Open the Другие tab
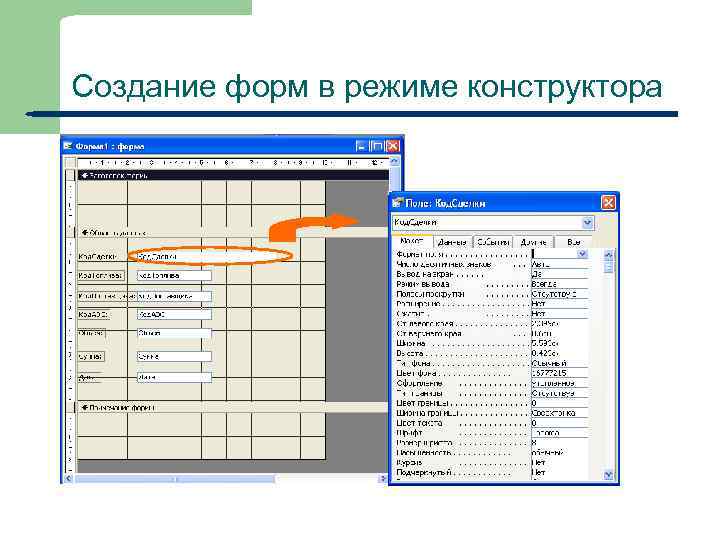This screenshot has height=540, width=720. coord(534,242)
